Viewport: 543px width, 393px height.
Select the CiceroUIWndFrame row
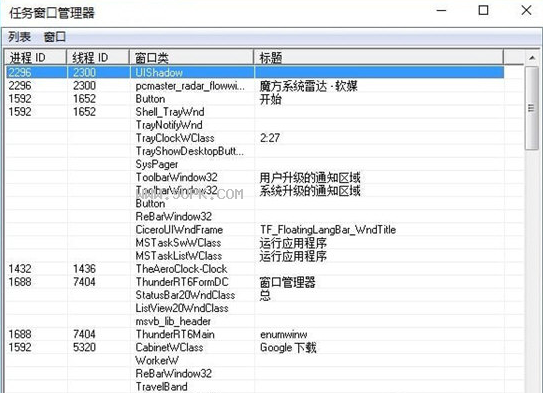pyautogui.click(x=255, y=230)
